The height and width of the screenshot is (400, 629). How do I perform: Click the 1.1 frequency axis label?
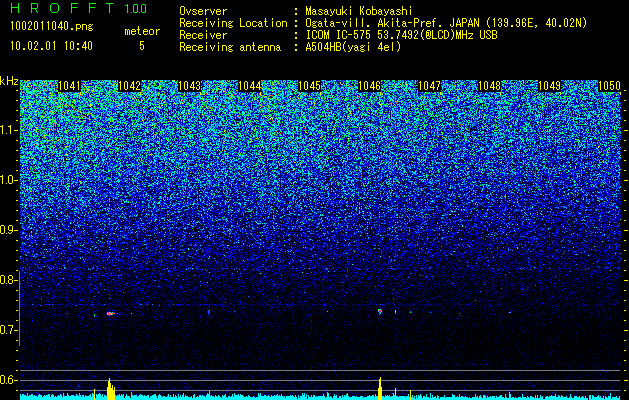[9, 130]
